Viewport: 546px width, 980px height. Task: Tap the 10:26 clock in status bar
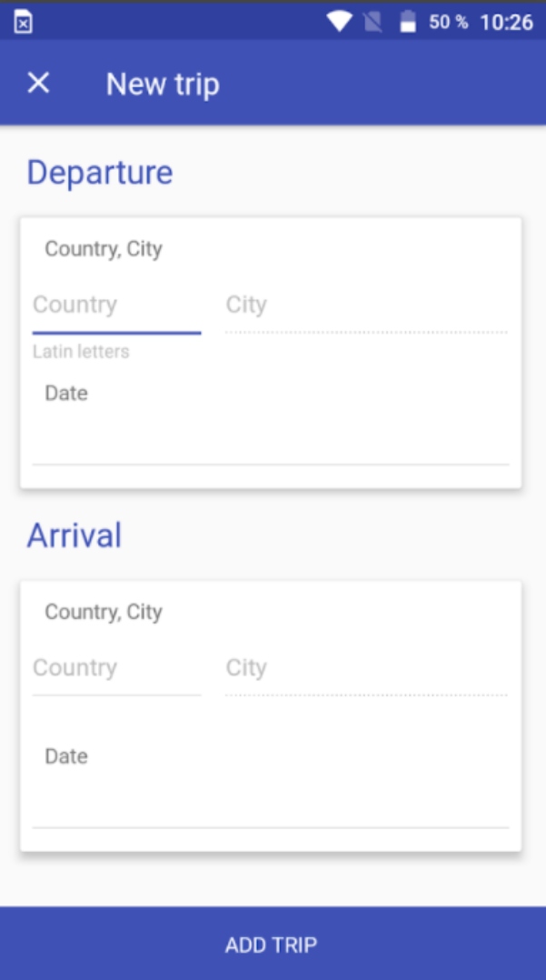(x=506, y=22)
